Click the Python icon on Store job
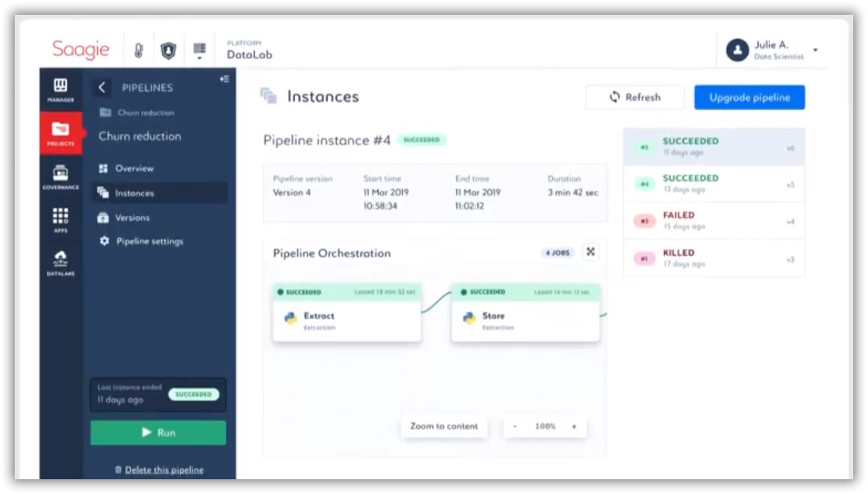Screen dimensions: 868x494 [x=469, y=319]
